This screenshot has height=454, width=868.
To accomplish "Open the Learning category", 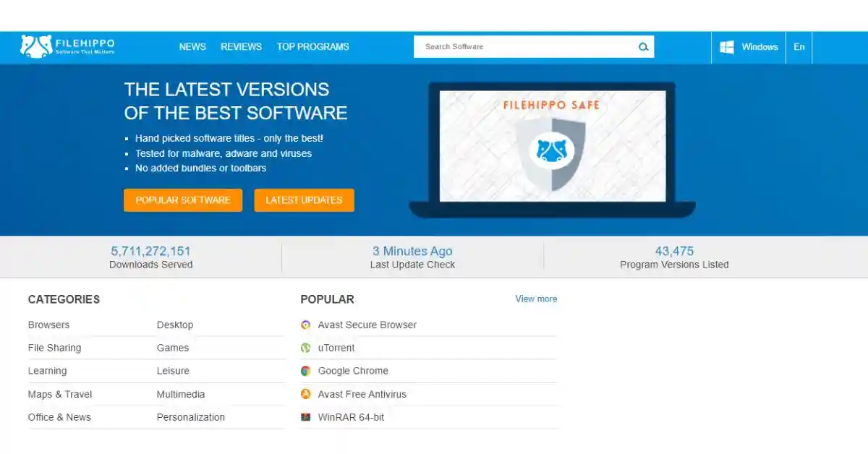I will pos(48,371).
